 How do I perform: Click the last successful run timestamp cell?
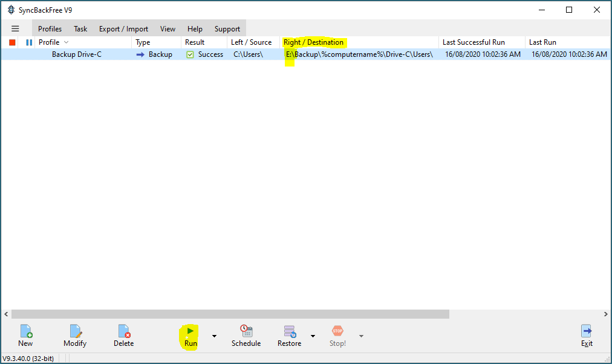(x=483, y=54)
